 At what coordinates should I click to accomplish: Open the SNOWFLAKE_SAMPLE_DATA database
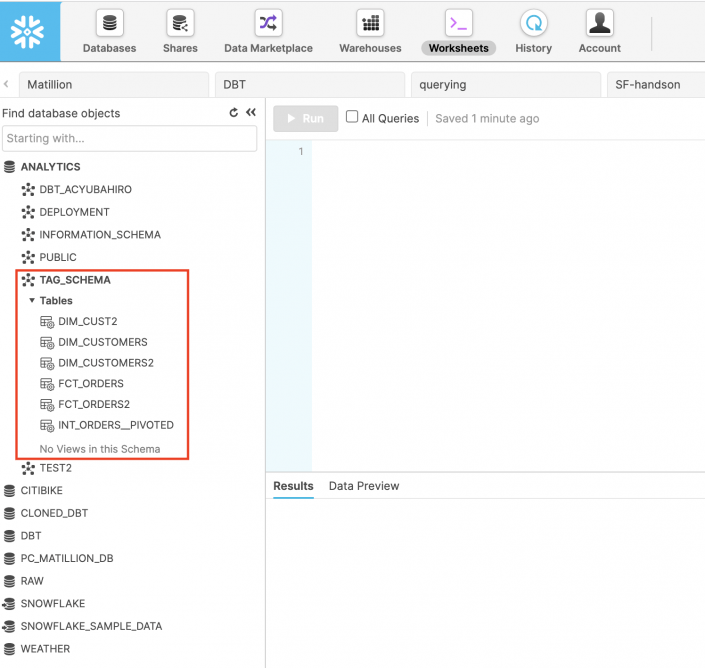click(x=91, y=627)
